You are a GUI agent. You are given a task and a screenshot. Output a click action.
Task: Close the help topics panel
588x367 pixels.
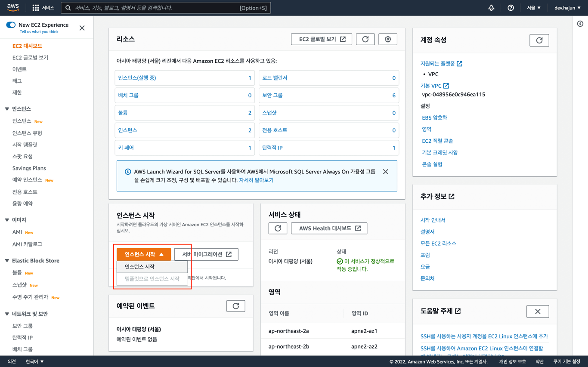pos(538,311)
